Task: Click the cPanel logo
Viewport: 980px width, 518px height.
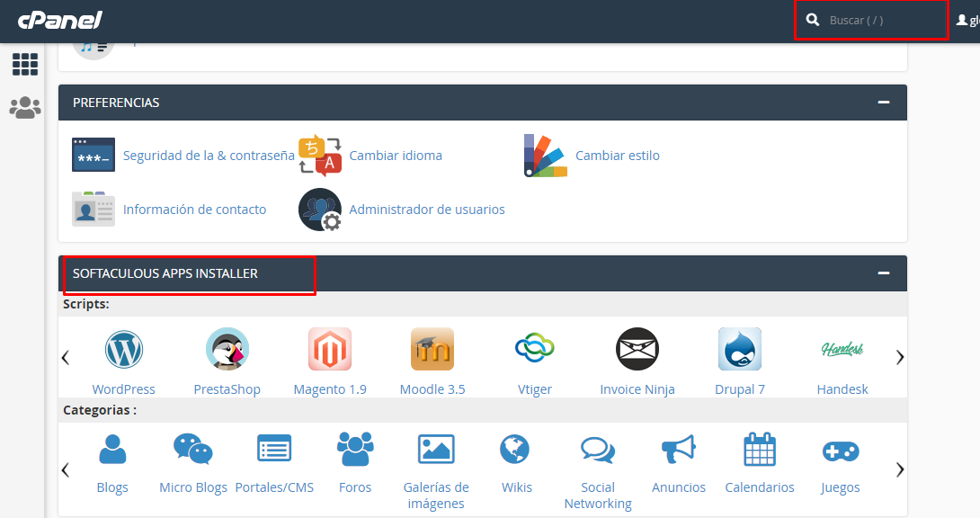Action: [60, 20]
